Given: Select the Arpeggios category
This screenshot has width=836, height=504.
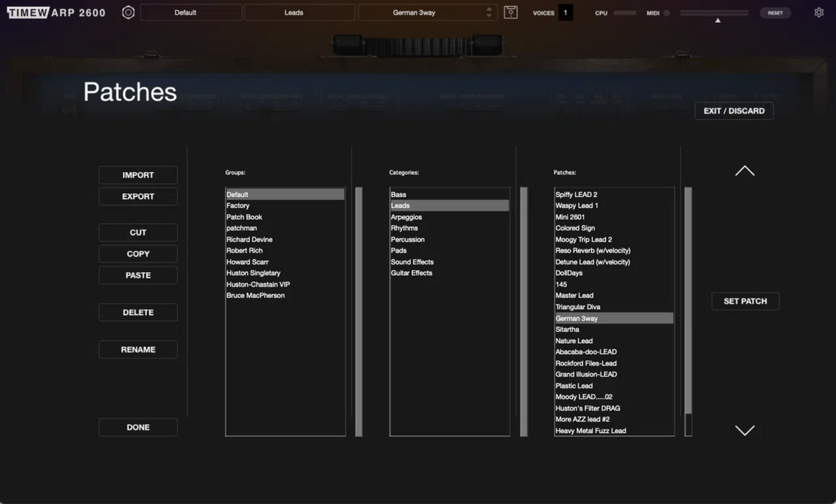Looking at the screenshot, I should (x=406, y=217).
